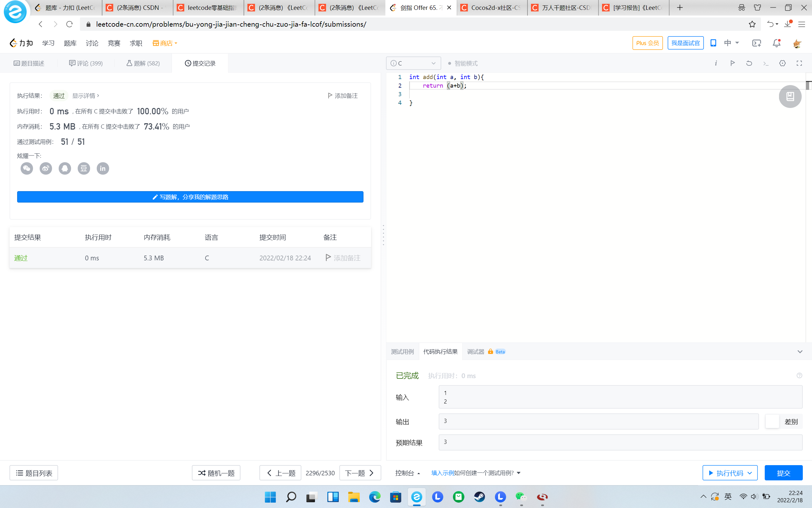
Task: Go to 上一题 previous problem
Action: tap(280, 473)
